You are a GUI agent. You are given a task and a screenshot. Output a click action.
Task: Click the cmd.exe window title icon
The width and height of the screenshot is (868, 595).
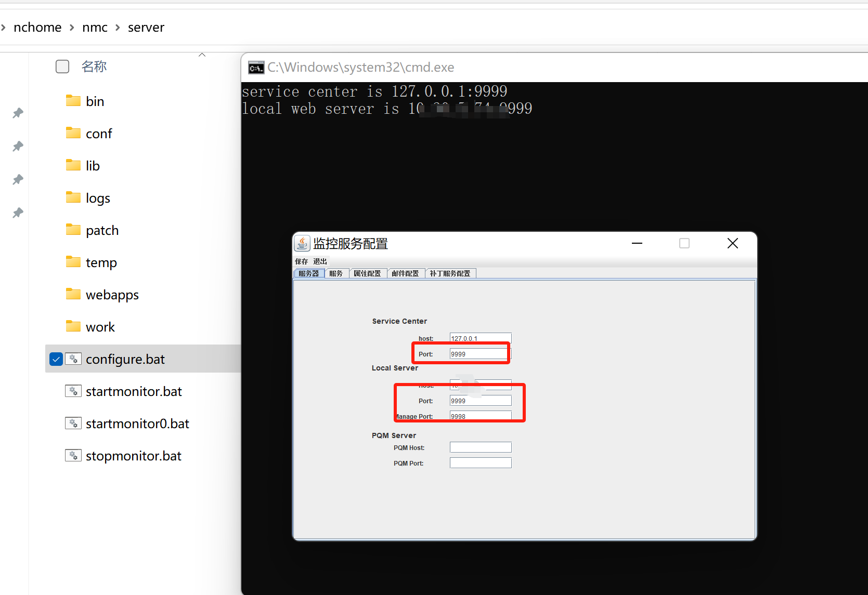[x=256, y=68]
